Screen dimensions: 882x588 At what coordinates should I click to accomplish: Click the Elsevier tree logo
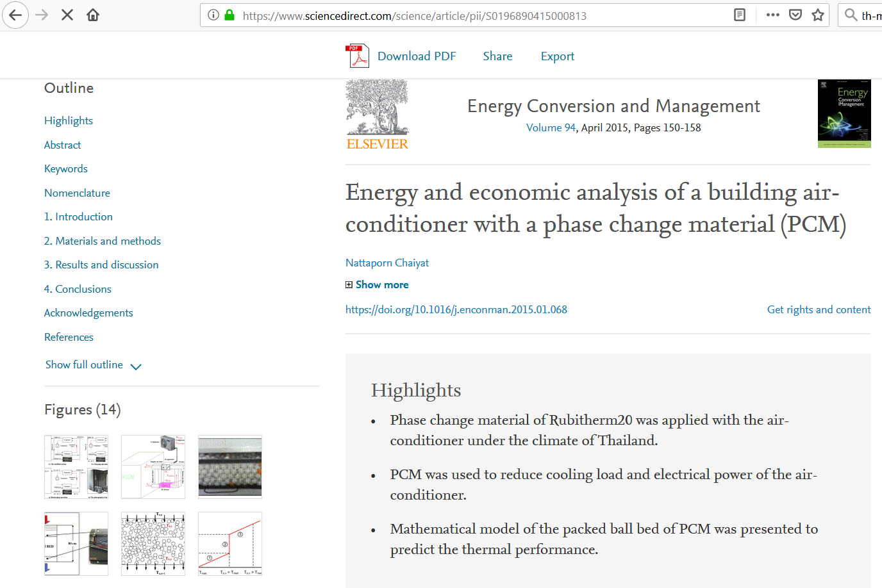coord(378,115)
